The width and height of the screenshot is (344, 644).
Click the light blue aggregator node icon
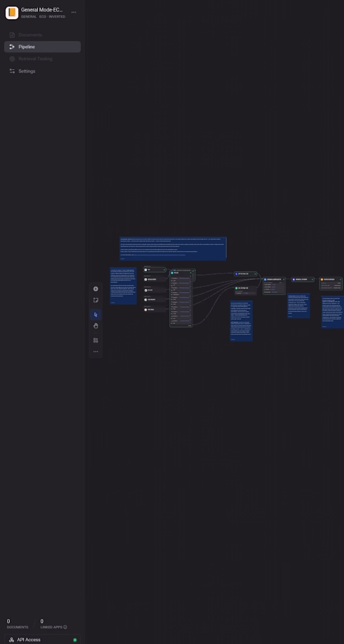point(265,279)
